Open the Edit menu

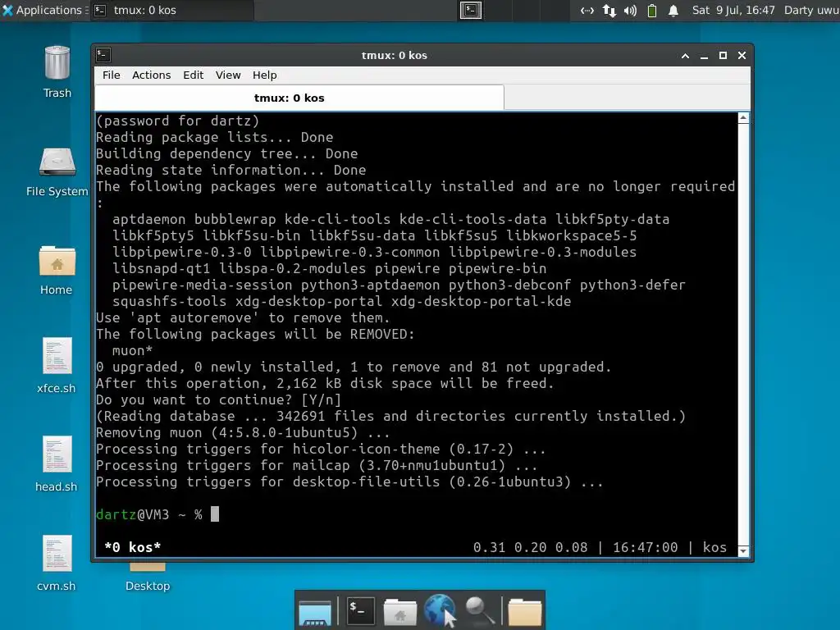[x=193, y=75]
